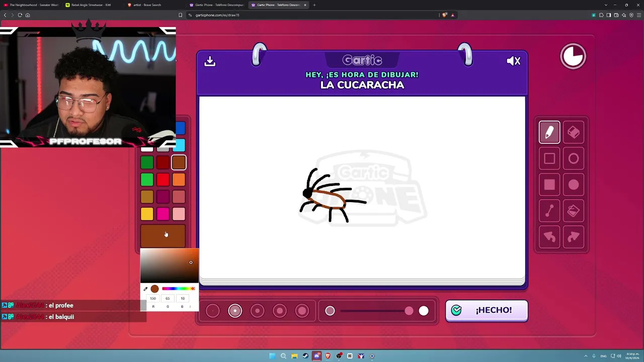Open Steam from the taskbar
This screenshot has width=644, height=362.
point(305,356)
